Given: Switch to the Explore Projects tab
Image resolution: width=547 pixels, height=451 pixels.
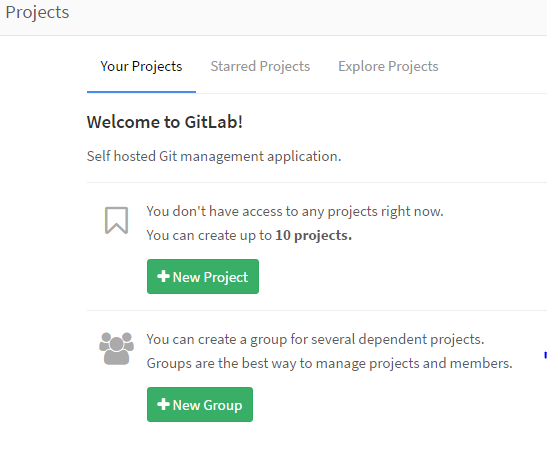Looking at the screenshot, I should (x=388, y=66).
